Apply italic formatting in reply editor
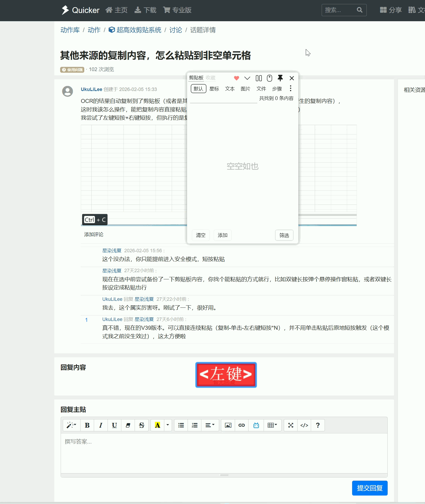The width and height of the screenshot is (425, 504). point(101,425)
